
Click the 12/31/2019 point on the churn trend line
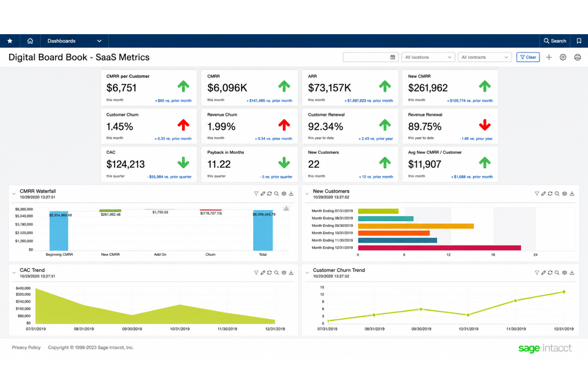(x=564, y=292)
